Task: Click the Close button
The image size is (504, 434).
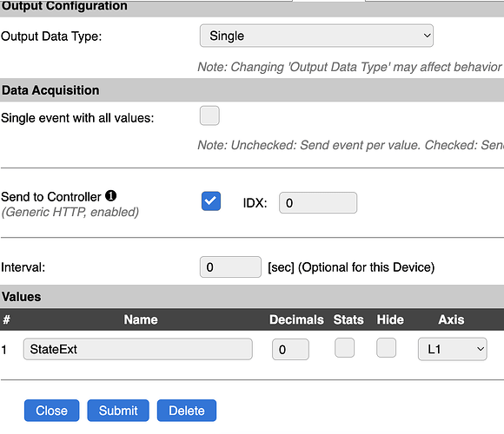Action: (x=51, y=411)
